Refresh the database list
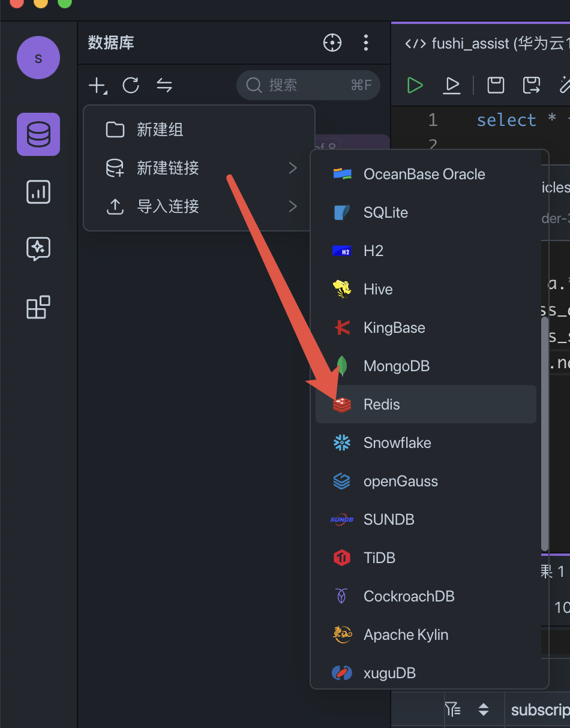Screen dimensions: 570x728 [x=131, y=85]
